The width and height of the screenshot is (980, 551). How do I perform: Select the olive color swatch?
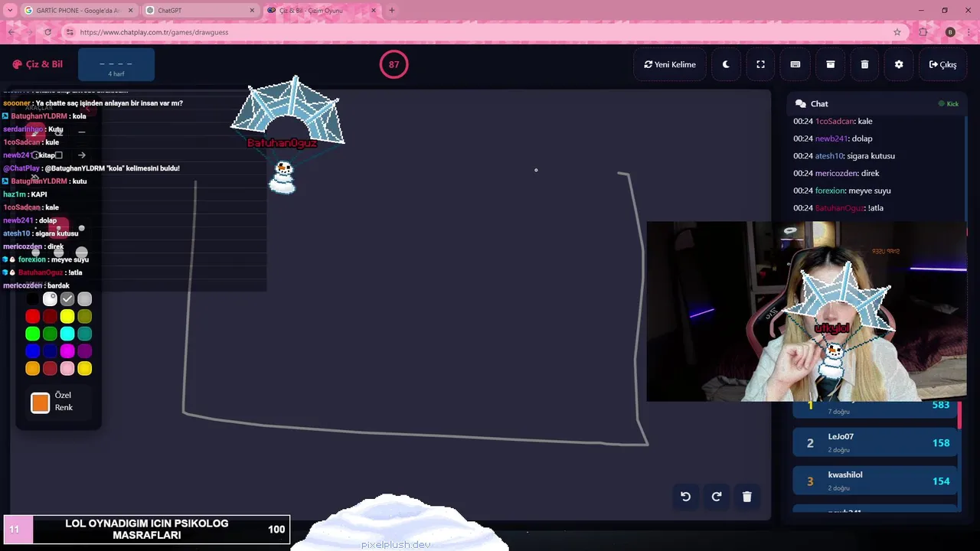[x=85, y=316]
